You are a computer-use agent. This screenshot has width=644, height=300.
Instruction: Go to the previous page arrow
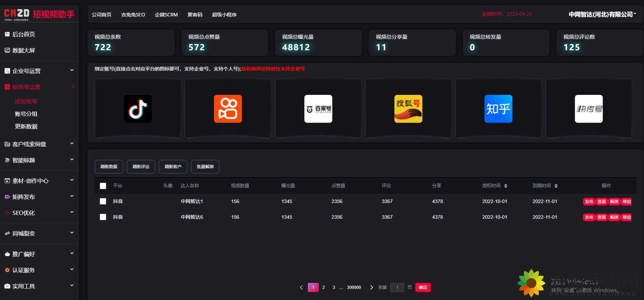coord(301,288)
